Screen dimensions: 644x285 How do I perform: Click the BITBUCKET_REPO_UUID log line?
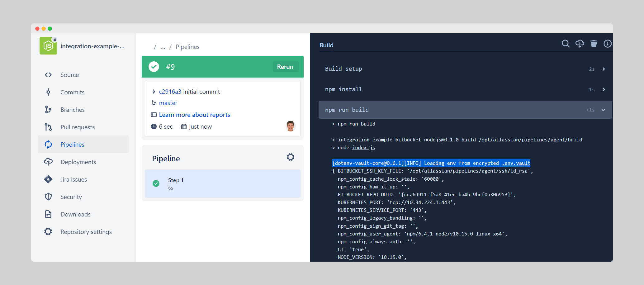click(427, 194)
